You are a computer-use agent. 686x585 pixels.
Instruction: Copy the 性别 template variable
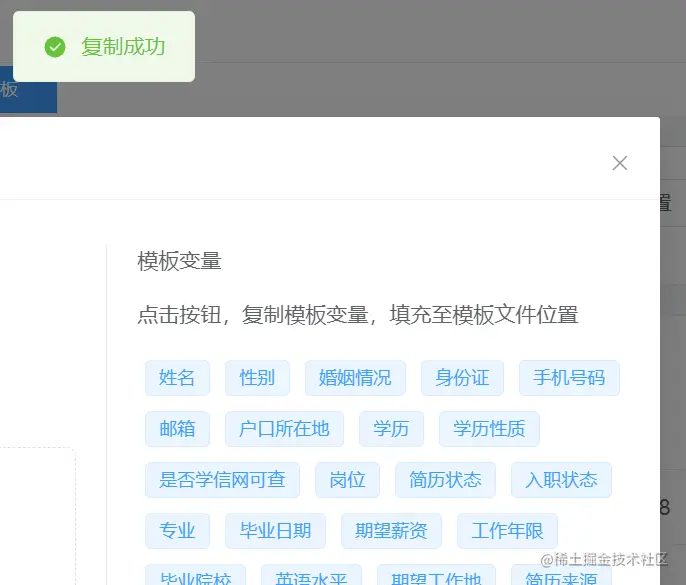[x=257, y=378]
